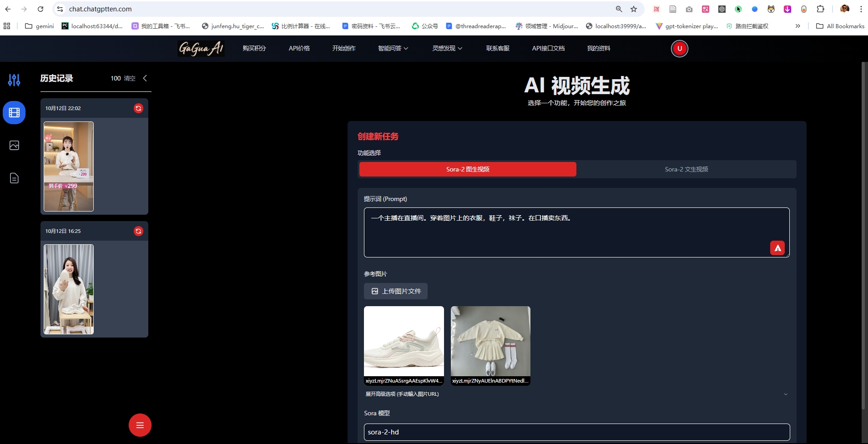Click the regenerate icon on the 22:02 history item

(139, 108)
